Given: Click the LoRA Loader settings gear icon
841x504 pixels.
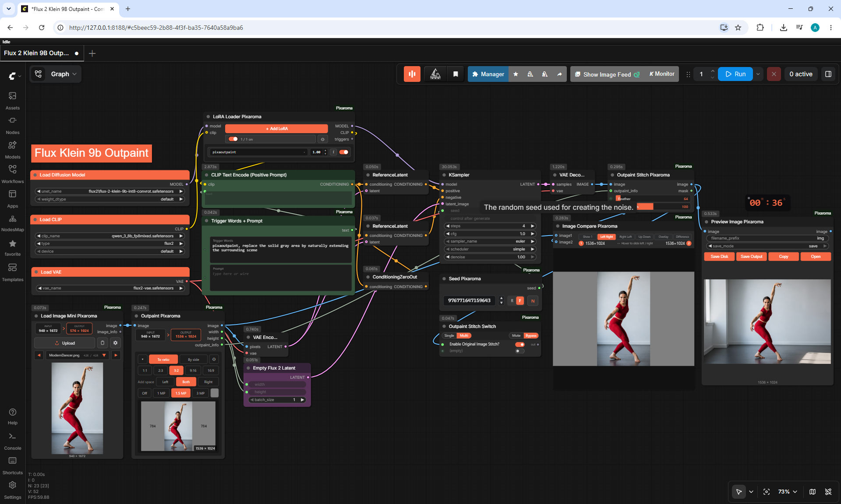Looking at the screenshot, I should [x=322, y=139].
